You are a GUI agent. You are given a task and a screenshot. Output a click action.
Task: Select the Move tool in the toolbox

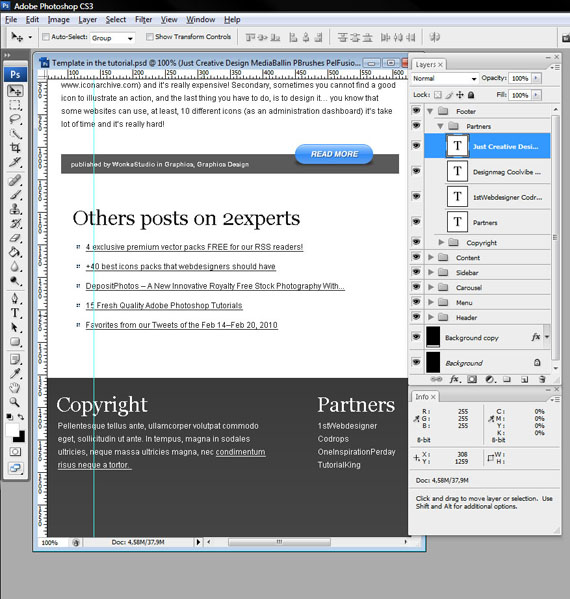pos(15,91)
